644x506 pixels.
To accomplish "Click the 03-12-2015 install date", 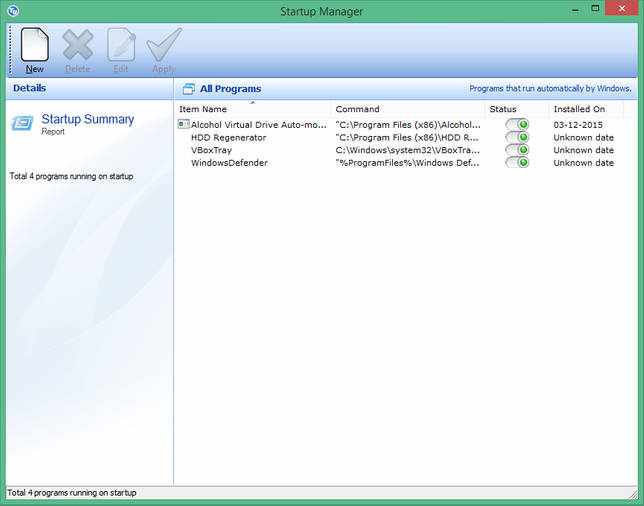I will point(578,124).
